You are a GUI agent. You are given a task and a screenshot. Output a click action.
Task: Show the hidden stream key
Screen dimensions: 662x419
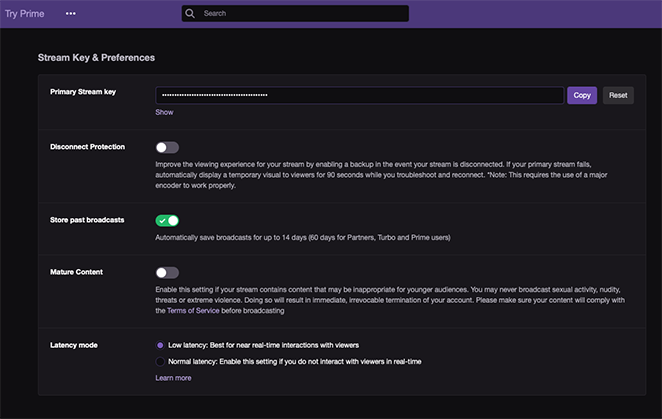[164, 112]
